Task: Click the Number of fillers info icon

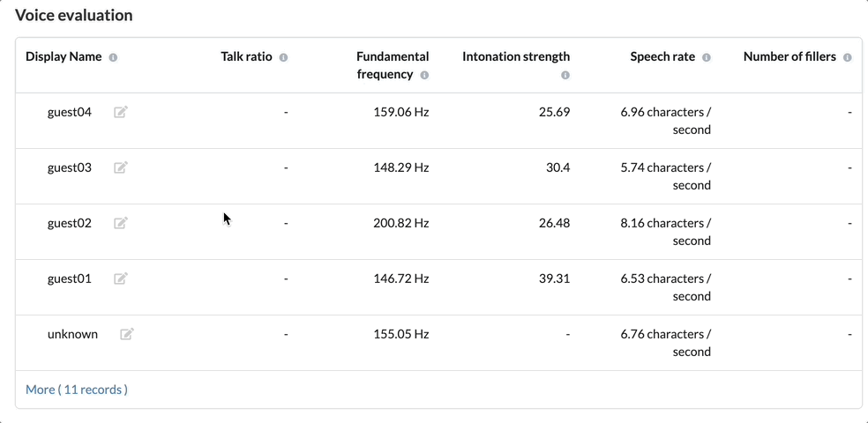Action: [847, 57]
